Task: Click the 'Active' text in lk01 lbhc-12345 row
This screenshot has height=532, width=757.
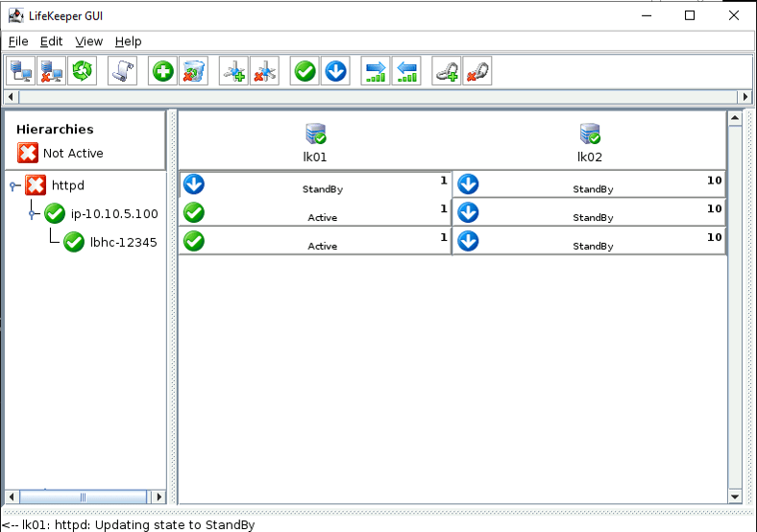Action: 323,246
